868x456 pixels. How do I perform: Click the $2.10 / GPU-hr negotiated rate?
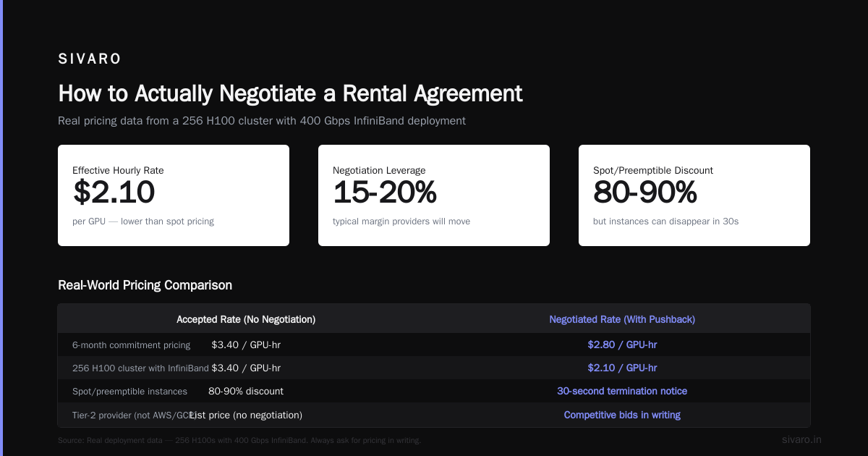coord(622,368)
